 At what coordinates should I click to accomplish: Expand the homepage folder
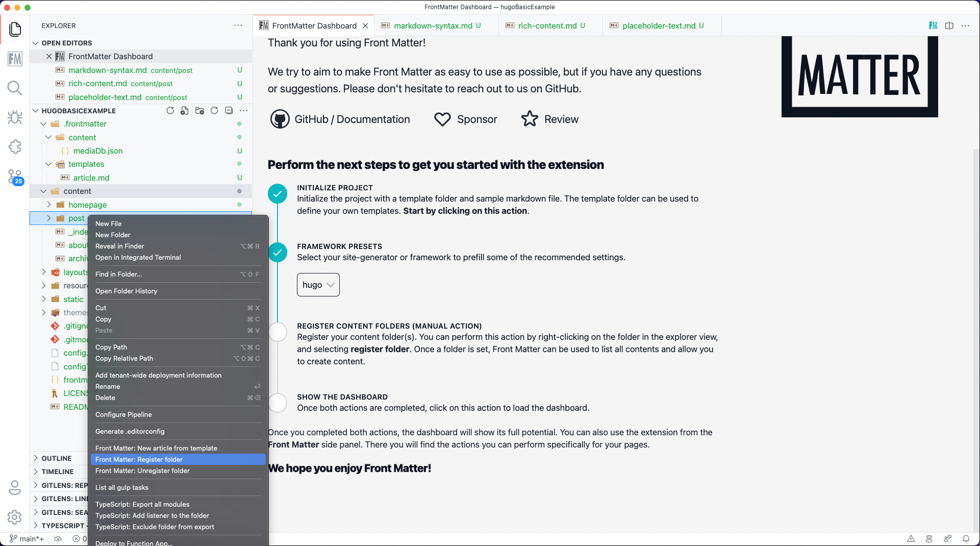tap(49, 205)
